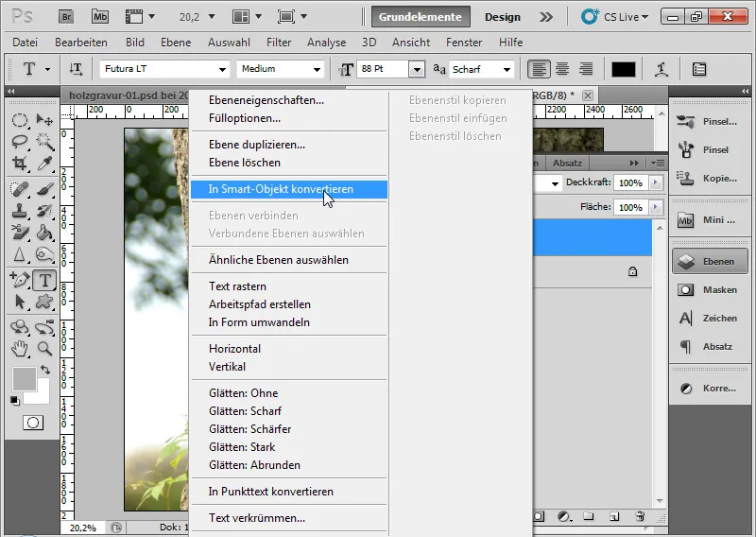Click the white background color swatch
The height and width of the screenshot is (537, 756).
click(x=43, y=395)
